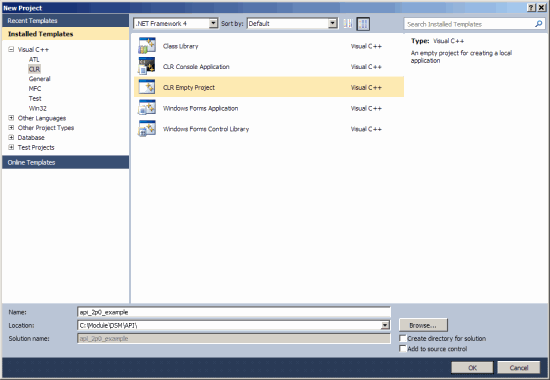
Task: Click the CLR Empty Project template icon
Action: coord(147,87)
